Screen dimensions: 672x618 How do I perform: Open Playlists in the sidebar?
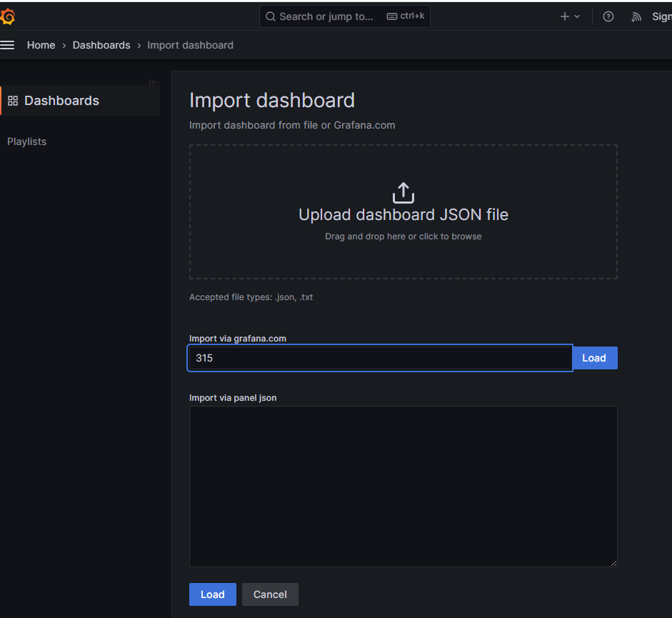pyautogui.click(x=26, y=141)
